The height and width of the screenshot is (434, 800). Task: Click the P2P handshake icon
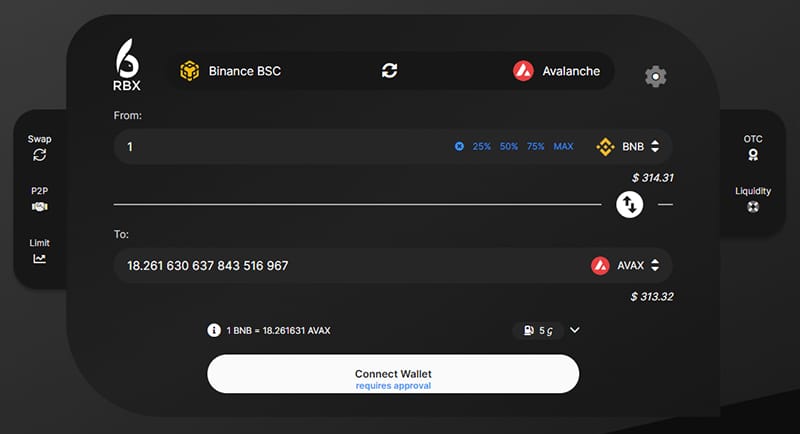coord(39,207)
